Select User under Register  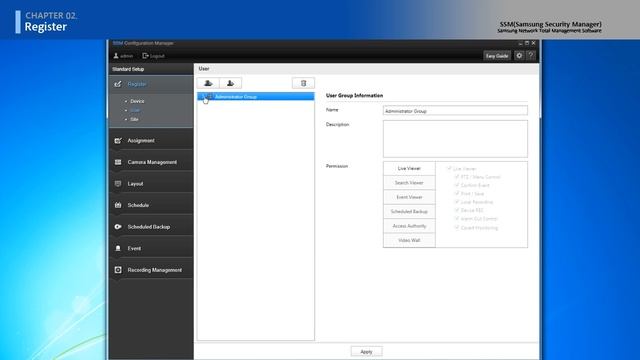point(135,110)
